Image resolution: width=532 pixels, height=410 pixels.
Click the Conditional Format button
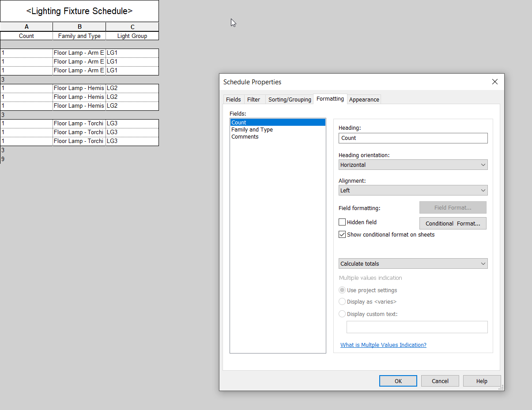pyautogui.click(x=453, y=223)
